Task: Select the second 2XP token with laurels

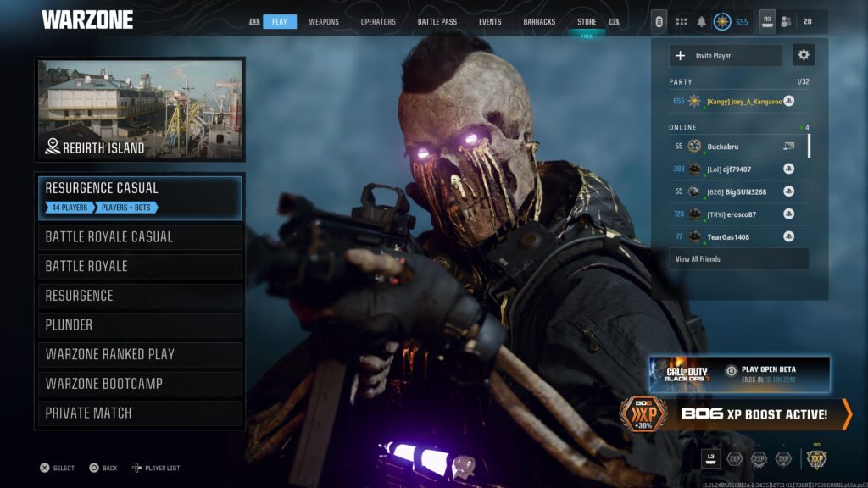Action: click(x=759, y=458)
